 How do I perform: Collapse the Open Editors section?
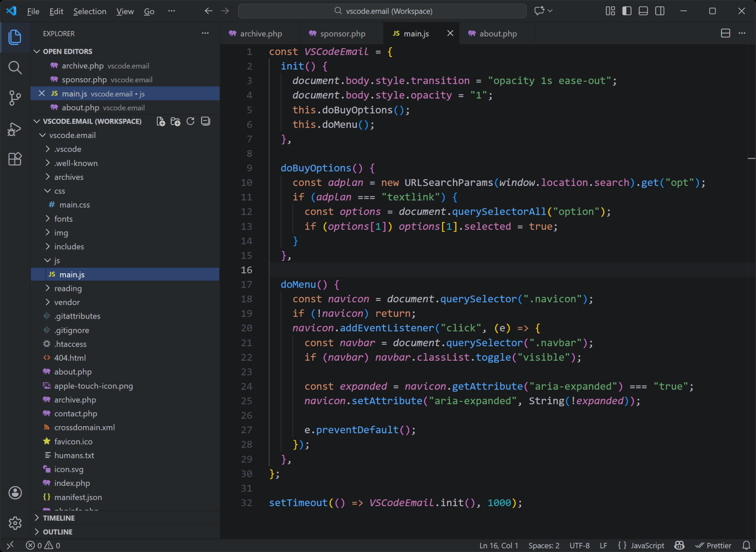[x=37, y=51]
